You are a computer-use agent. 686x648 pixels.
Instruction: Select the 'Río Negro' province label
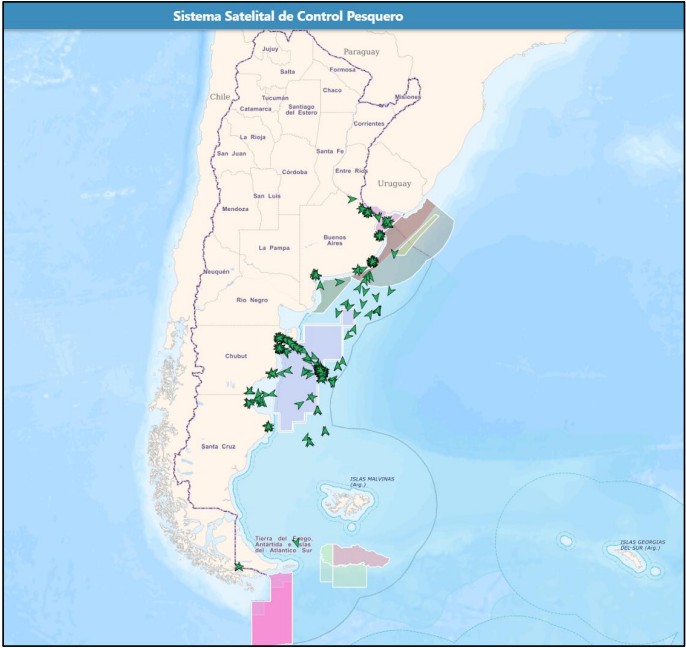pos(252,300)
